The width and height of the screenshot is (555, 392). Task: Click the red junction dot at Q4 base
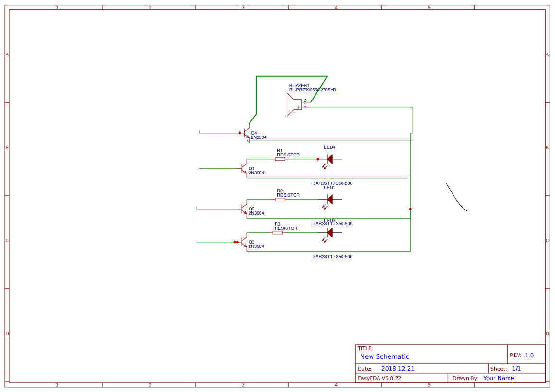click(240, 133)
